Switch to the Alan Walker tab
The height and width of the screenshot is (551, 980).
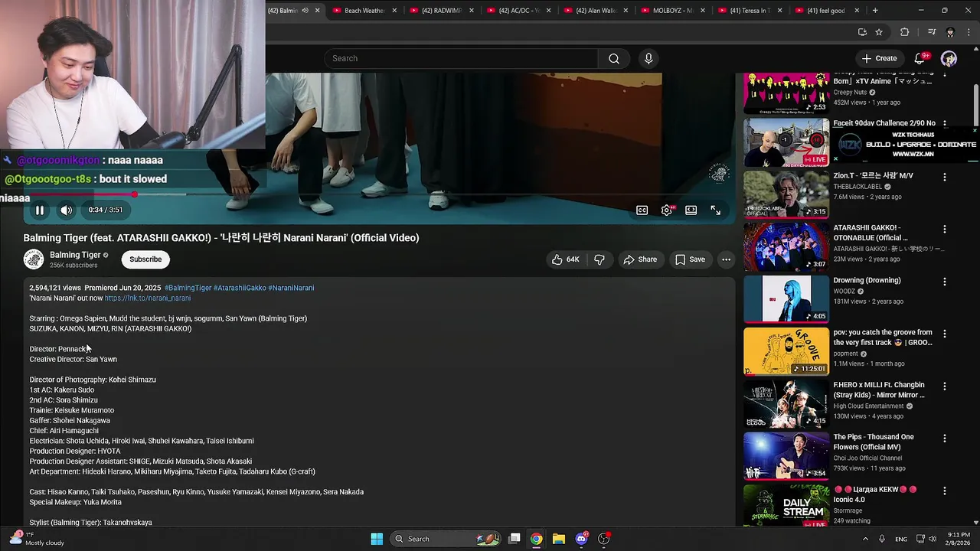click(x=596, y=11)
